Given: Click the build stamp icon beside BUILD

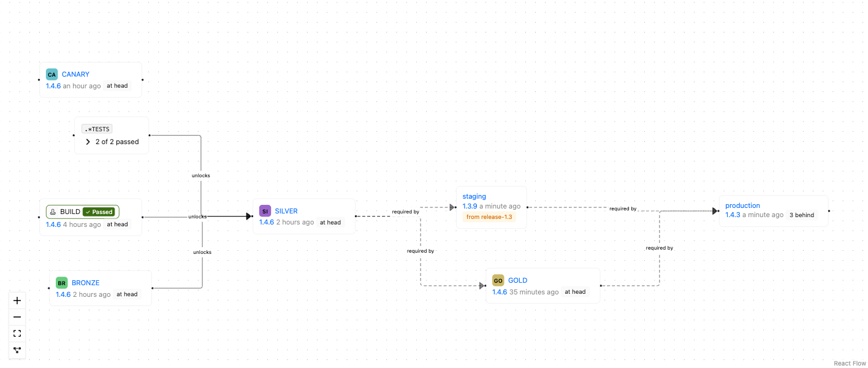Looking at the screenshot, I should (53, 212).
